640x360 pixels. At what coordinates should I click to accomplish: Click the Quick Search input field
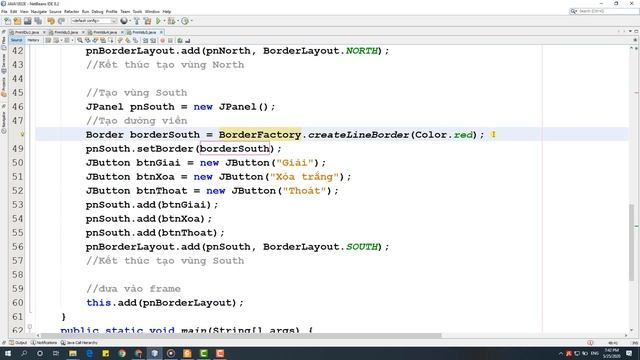608,11
